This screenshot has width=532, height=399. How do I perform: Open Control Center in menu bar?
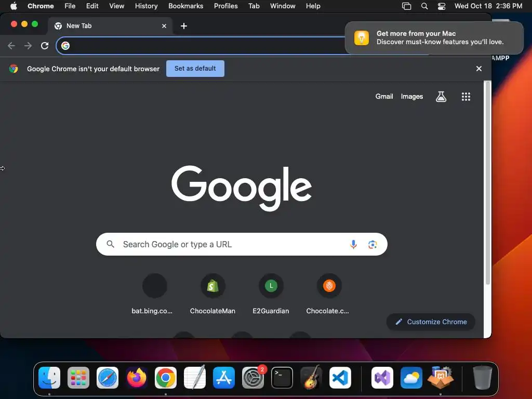(x=442, y=6)
